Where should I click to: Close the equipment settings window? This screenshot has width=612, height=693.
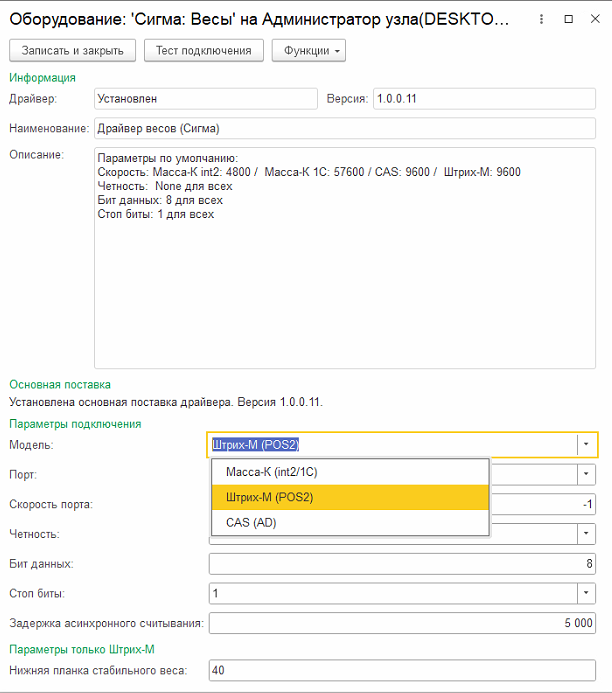coord(595,19)
